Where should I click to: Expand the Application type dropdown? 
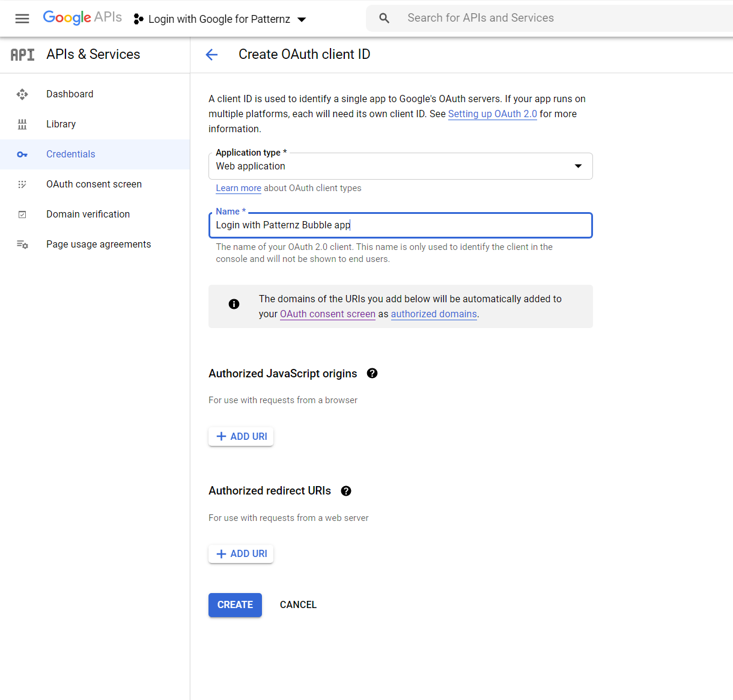pos(400,166)
